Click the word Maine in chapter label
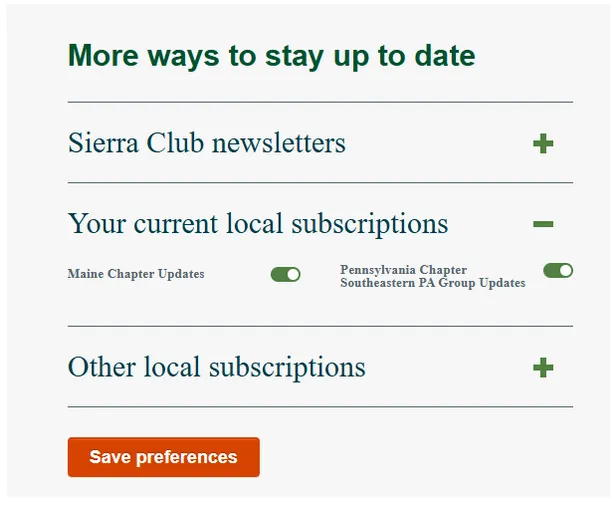 tap(85, 274)
